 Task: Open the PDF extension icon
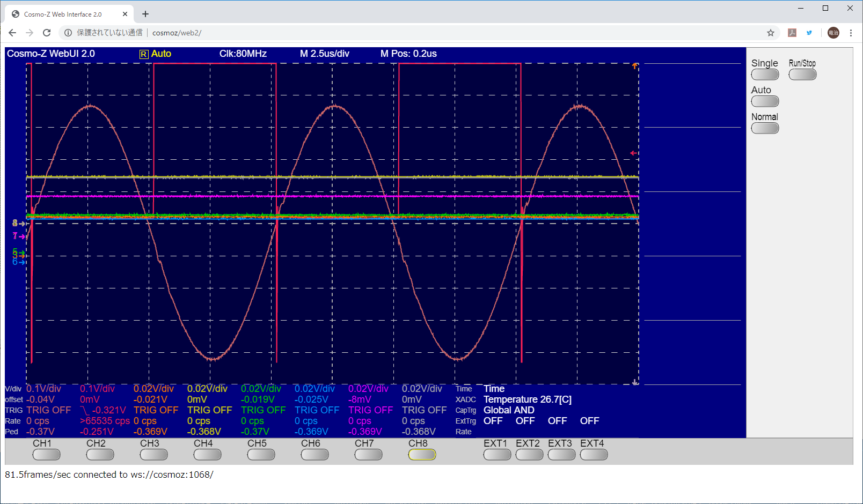coord(792,33)
